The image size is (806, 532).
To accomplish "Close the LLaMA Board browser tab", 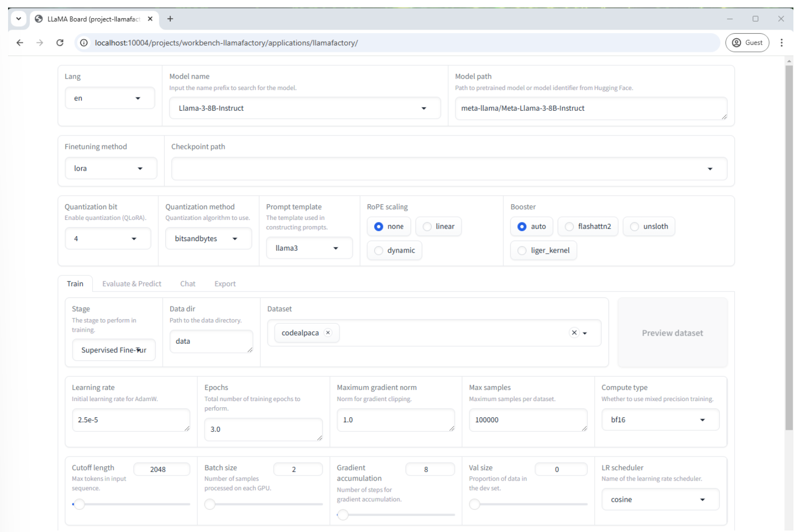I will (150, 19).
